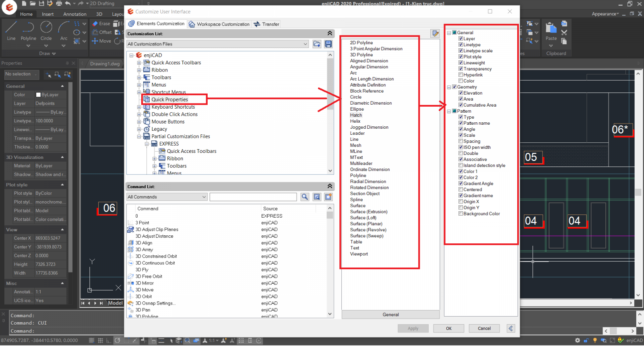Click the Cut scissors icon in Clipboard
The image size is (644, 346).
(564, 32)
